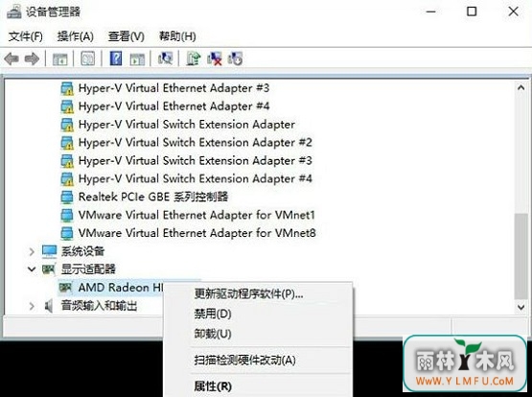Click icon of Hyper-V Virtual Ethernet Adapter #4

(x=67, y=106)
